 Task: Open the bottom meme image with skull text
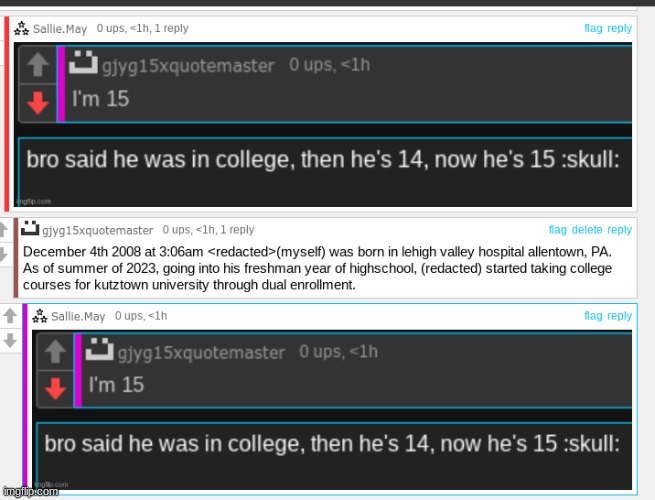click(332, 410)
